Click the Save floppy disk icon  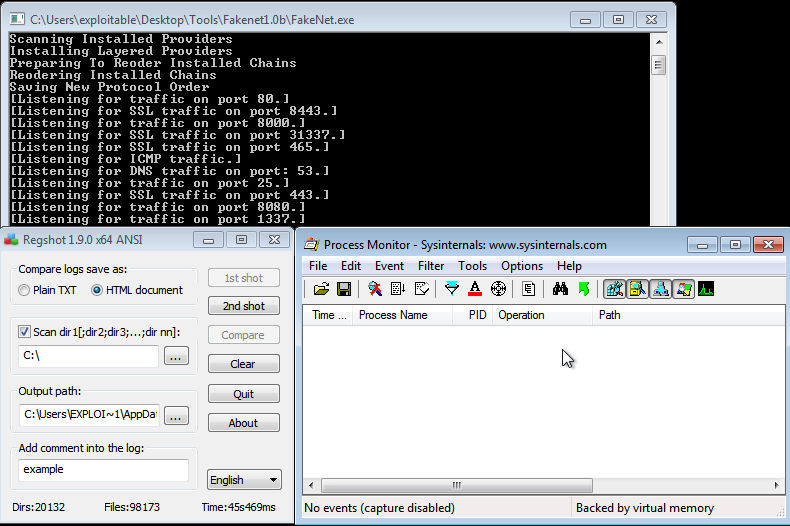(x=344, y=289)
